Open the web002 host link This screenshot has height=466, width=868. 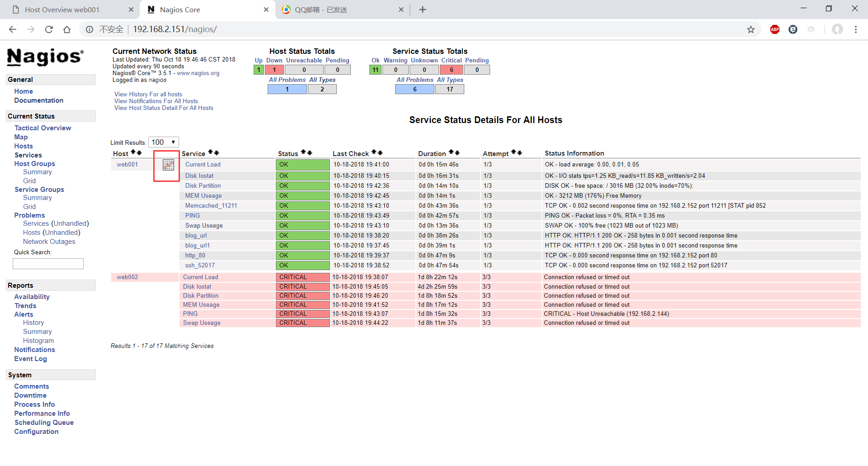click(x=127, y=277)
